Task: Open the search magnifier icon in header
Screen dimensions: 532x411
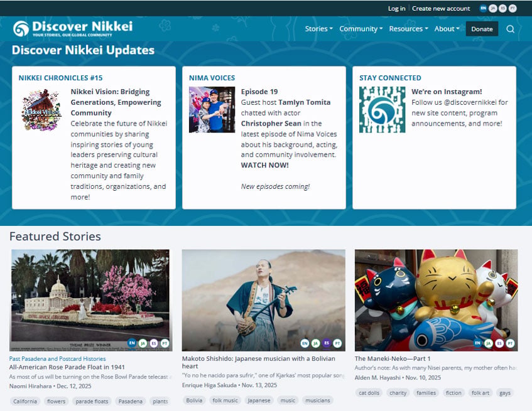Action: (x=510, y=29)
